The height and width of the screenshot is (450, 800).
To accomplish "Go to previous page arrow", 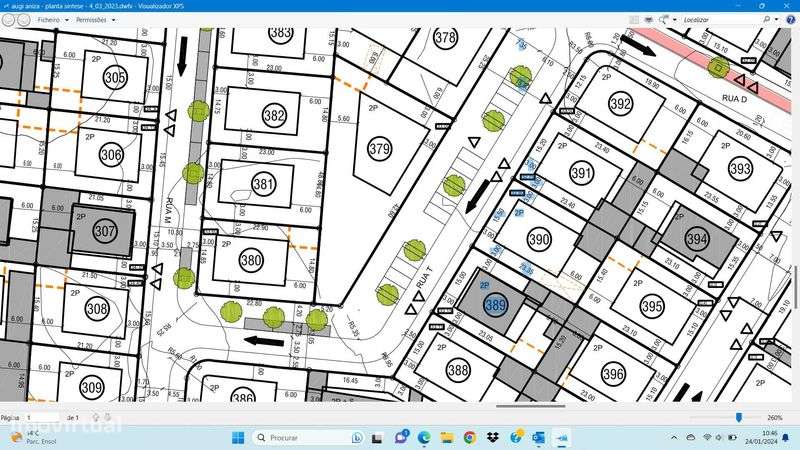I will pos(95,417).
